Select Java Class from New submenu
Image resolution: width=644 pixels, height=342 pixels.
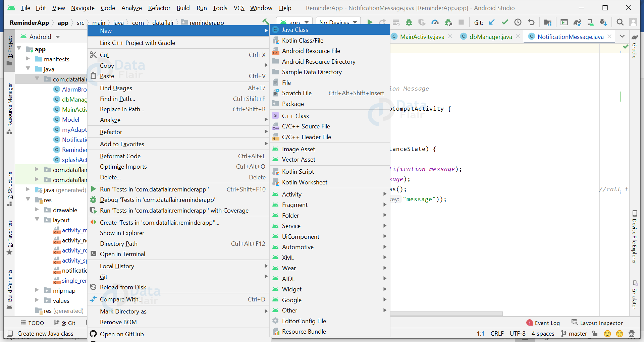pyautogui.click(x=330, y=30)
